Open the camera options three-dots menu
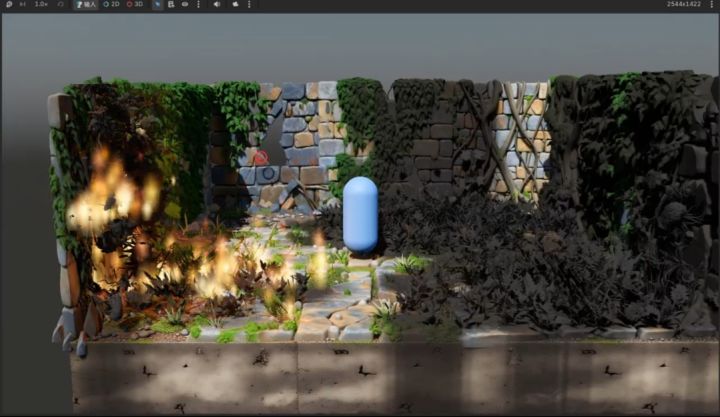 (x=249, y=4)
